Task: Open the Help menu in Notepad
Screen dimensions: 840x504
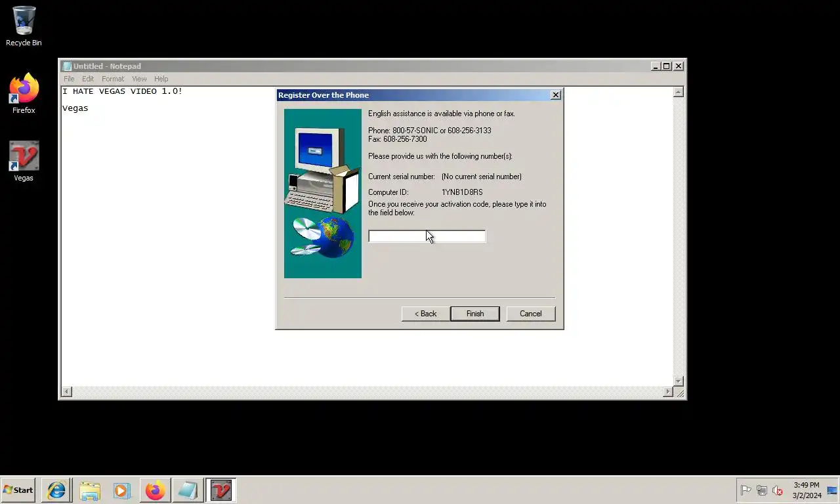Action: point(161,79)
